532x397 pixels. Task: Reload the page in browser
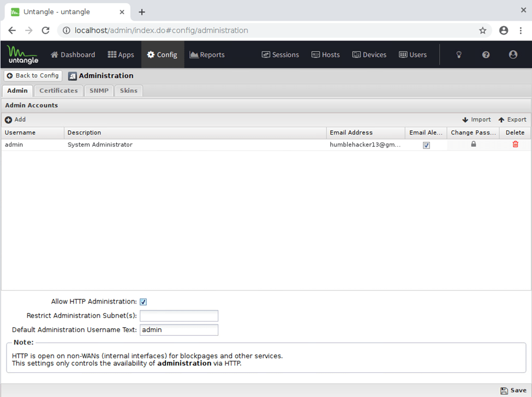coord(46,31)
